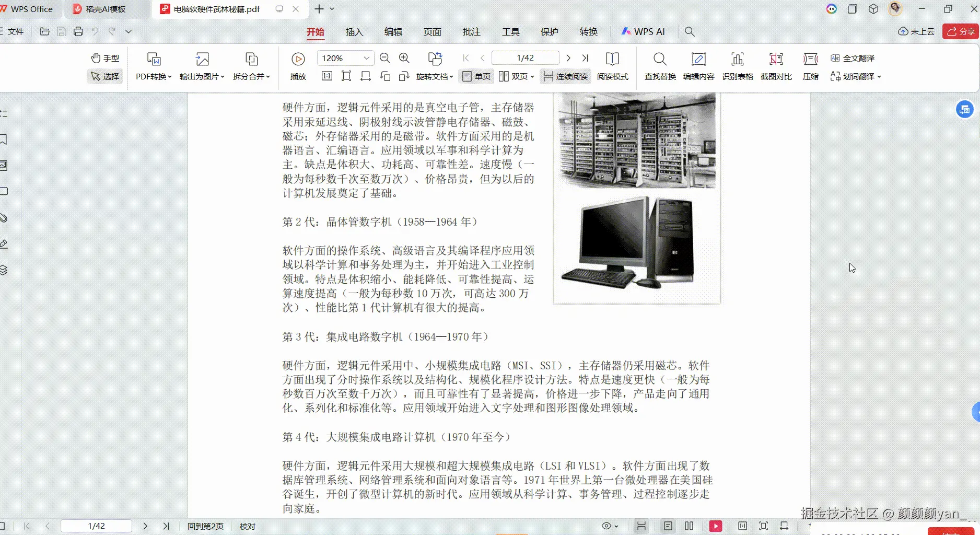The width and height of the screenshot is (980, 535).
Task: Open the bookmark panel in left sidebar
Action: 4,139
